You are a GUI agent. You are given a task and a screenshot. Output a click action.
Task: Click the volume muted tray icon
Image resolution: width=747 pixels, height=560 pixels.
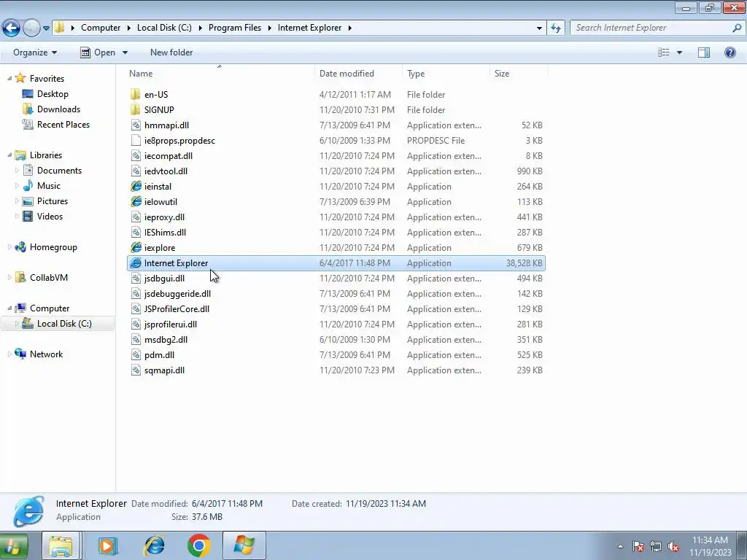coord(673,546)
